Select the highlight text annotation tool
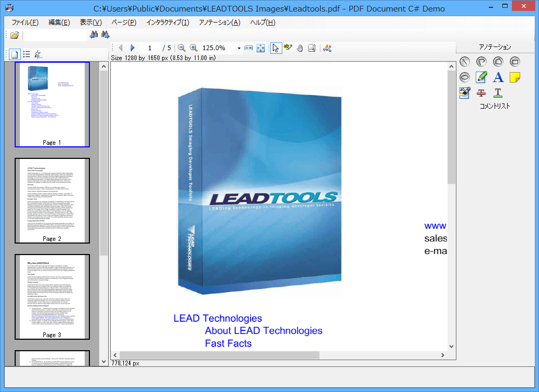 [x=464, y=93]
